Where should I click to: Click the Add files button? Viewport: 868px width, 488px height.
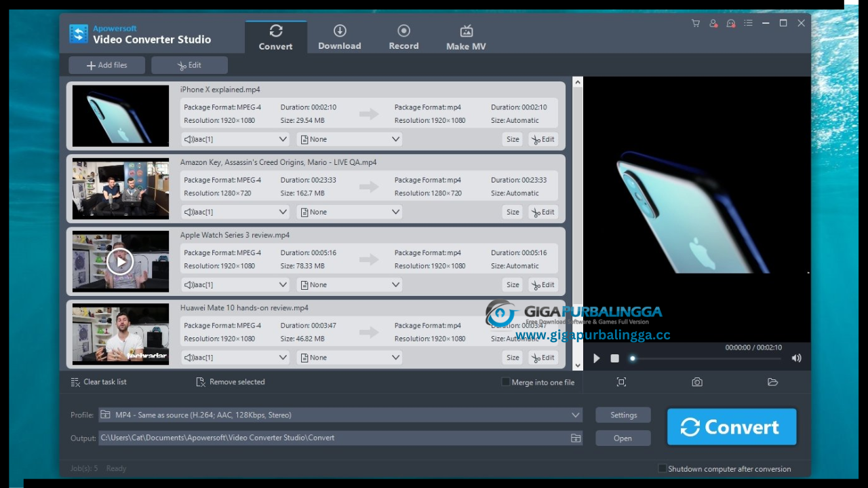[x=107, y=65]
